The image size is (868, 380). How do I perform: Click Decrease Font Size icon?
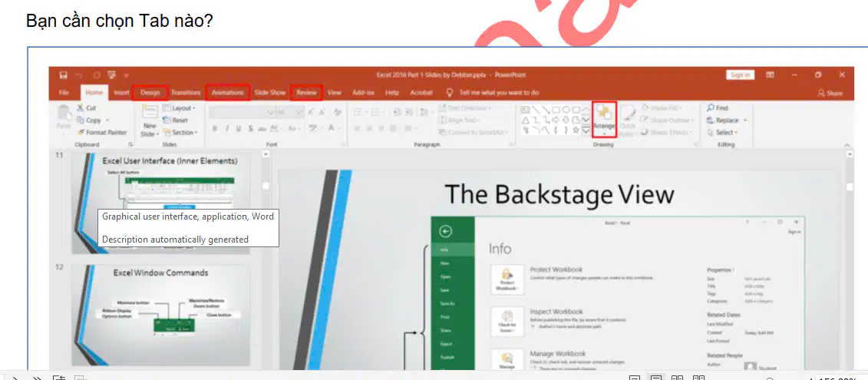322,112
